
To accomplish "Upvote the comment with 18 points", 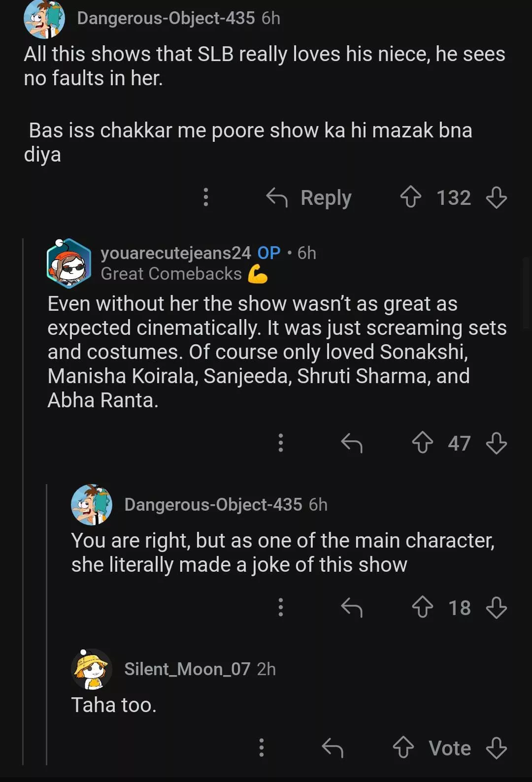I will coord(422,607).
